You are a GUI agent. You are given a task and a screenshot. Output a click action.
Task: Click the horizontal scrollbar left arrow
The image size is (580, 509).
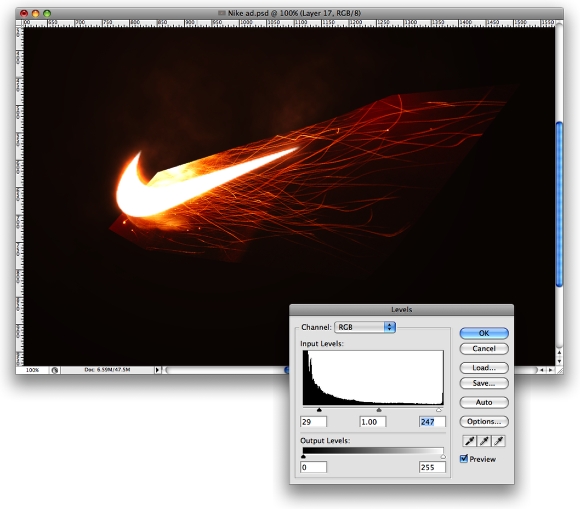click(542, 370)
